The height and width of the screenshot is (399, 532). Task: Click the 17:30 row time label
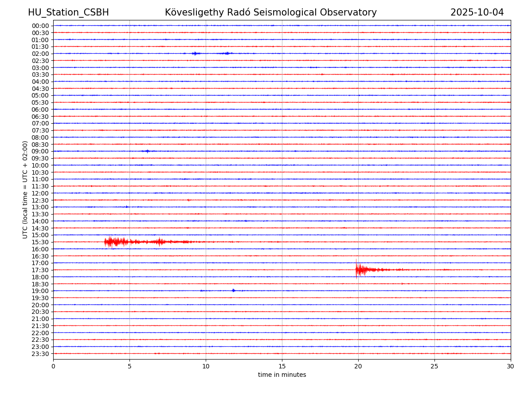(x=40, y=270)
